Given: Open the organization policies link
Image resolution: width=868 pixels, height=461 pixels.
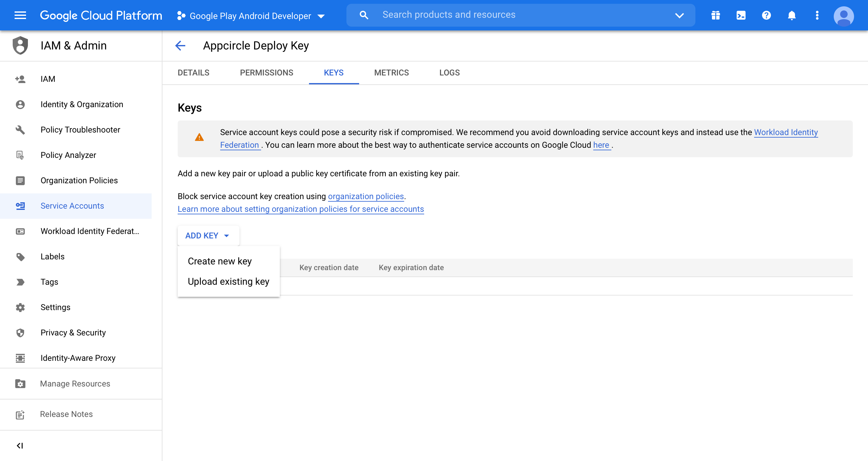Looking at the screenshot, I should tap(365, 196).
